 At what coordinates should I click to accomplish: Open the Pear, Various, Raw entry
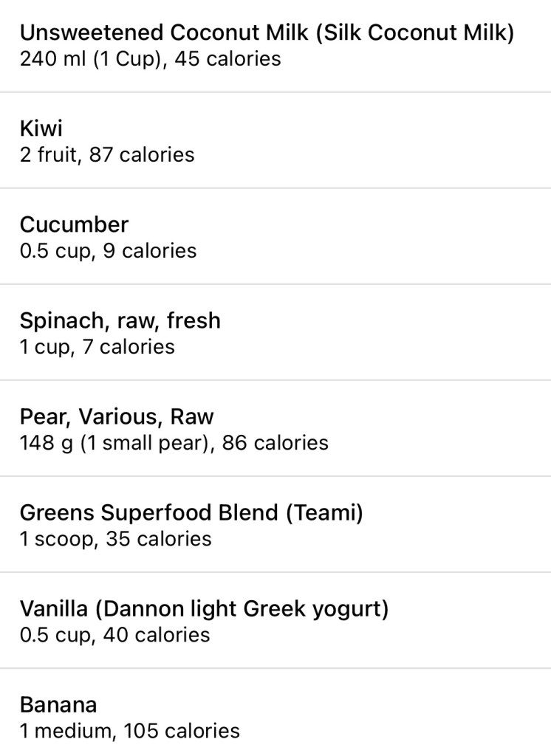pyautogui.click(x=116, y=416)
